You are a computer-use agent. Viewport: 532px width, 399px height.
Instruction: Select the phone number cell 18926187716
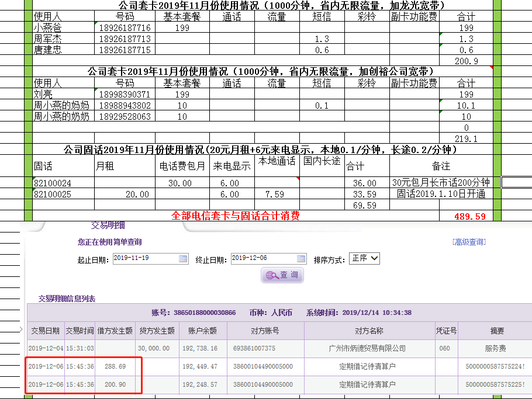[x=125, y=28]
